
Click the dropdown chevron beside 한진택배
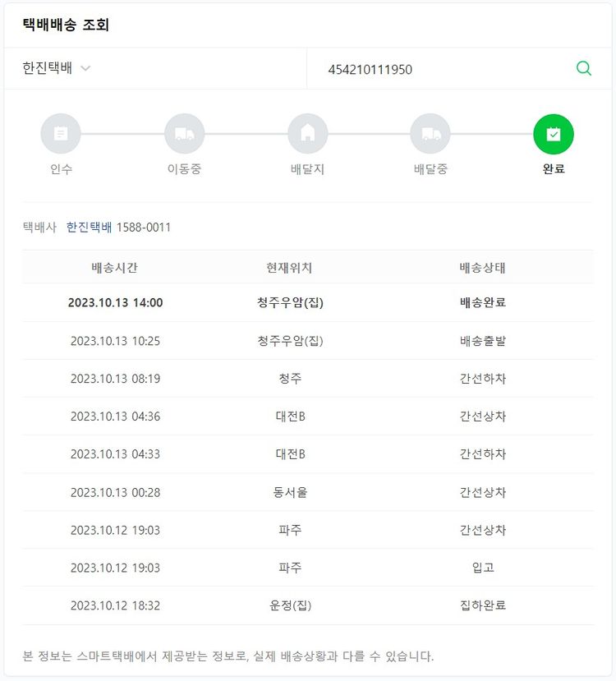pos(85,69)
